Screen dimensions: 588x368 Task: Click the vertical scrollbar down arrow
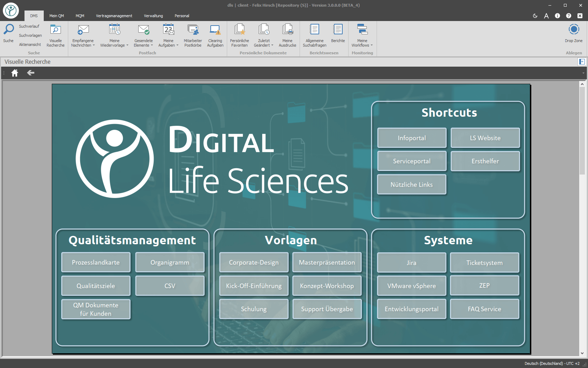coord(582,353)
